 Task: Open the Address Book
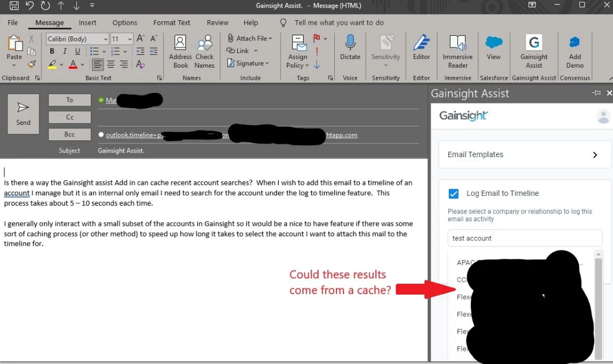(x=180, y=51)
